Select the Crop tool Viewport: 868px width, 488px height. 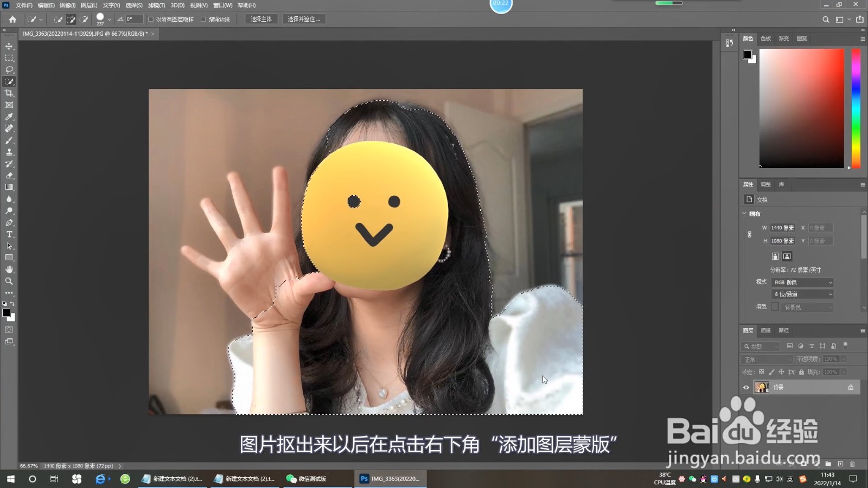pyautogui.click(x=9, y=93)
